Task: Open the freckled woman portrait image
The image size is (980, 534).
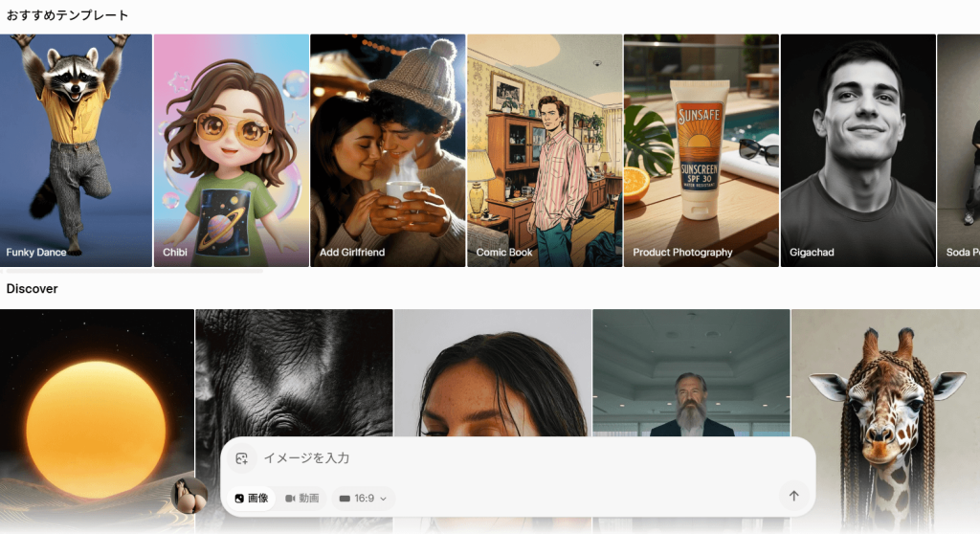Action: 492,373
